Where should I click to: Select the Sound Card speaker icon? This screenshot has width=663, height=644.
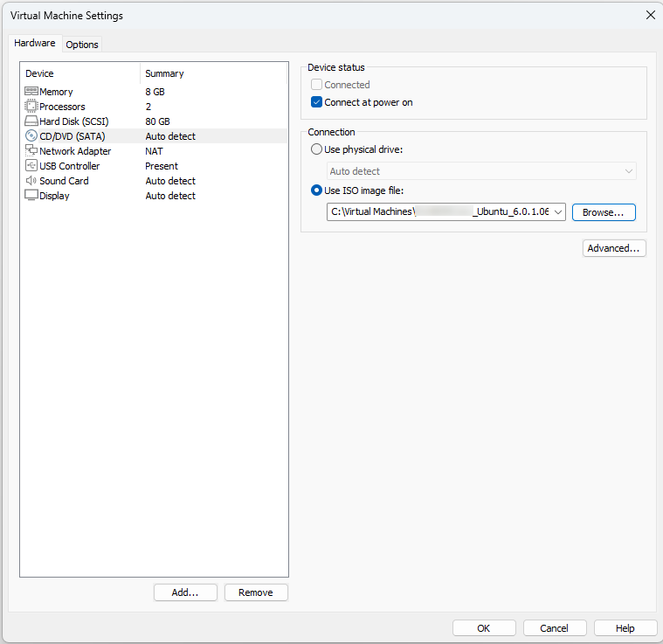click(31, 181)
